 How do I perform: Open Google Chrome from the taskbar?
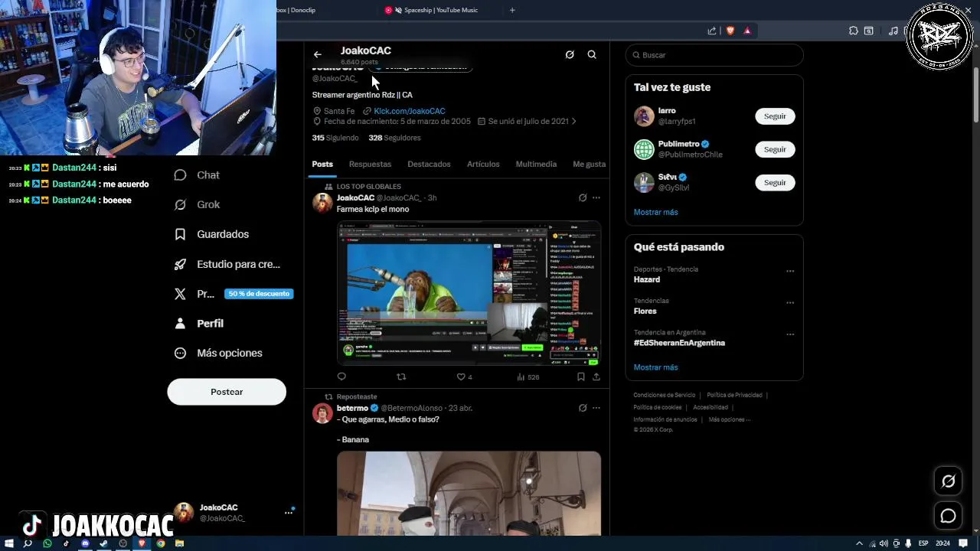[161, 543]
